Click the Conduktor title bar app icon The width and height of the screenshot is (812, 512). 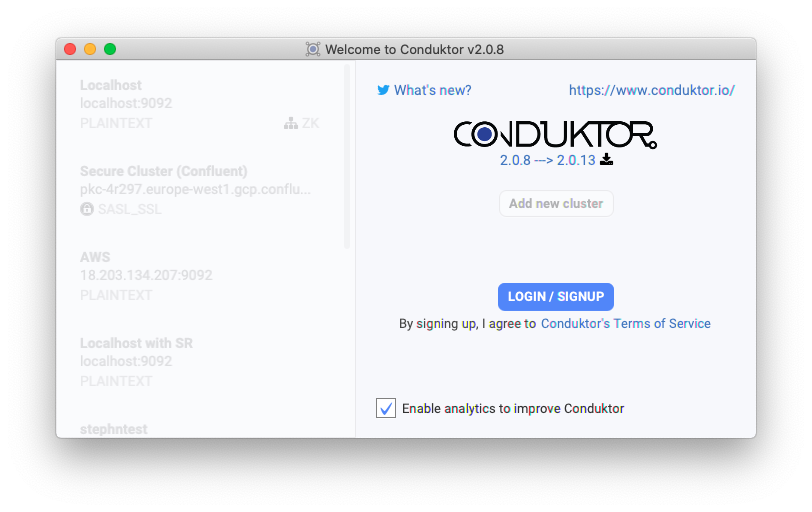313,49
